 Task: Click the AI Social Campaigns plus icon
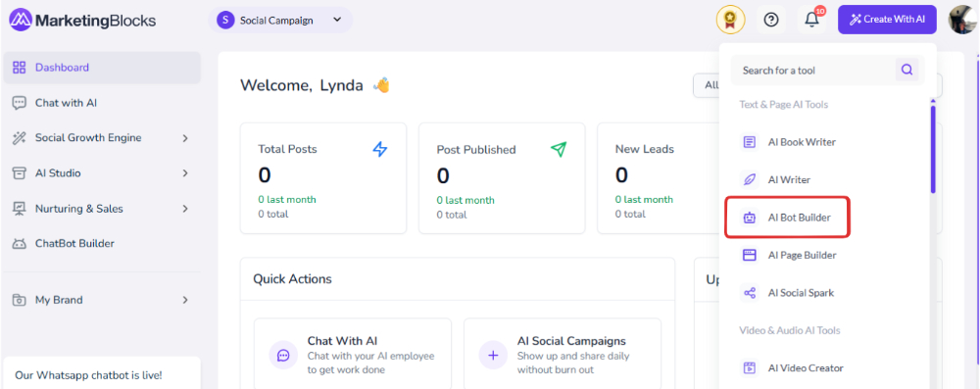point(493,356)
